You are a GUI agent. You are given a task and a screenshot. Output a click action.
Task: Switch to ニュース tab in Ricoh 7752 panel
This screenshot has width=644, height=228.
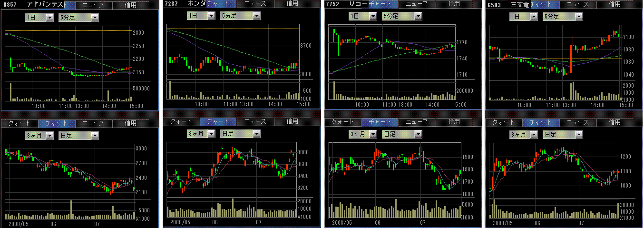417,4
